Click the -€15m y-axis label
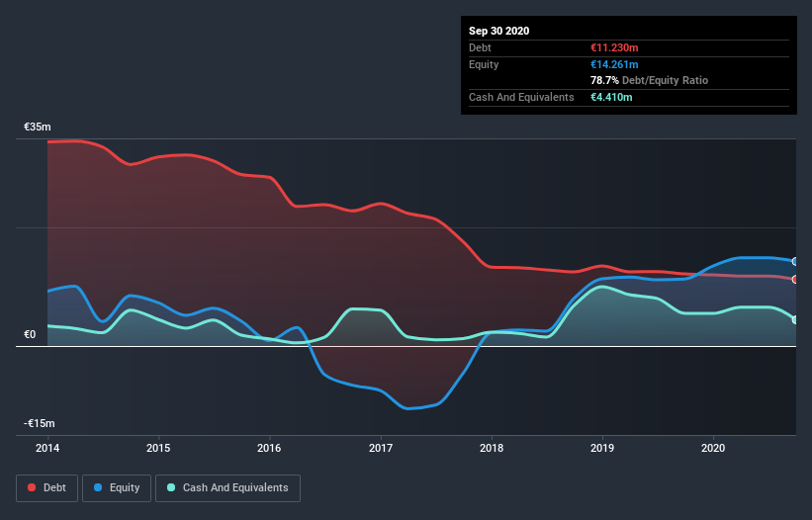This screenshot has height=520, width=812. 40,423
